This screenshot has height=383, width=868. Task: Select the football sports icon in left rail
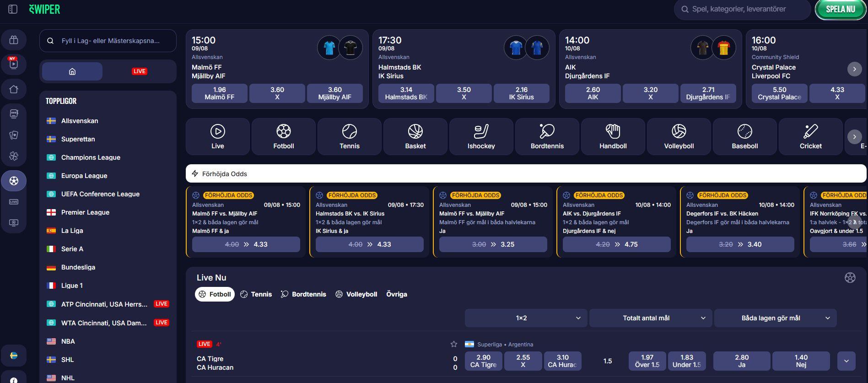pyautogui.click(x=14, y=181)
